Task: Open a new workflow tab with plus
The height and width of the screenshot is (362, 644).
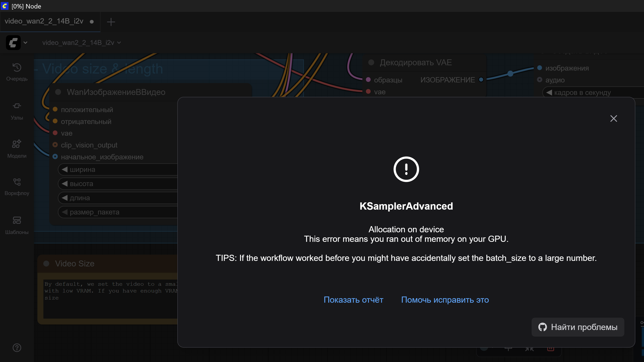Action: pyautogui.click(x=111, y=22)
